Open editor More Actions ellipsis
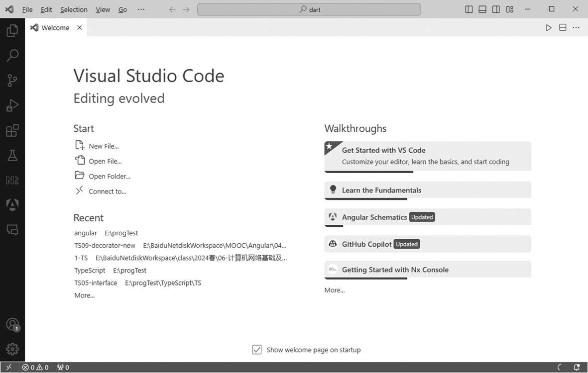 [x=576, y=28]
